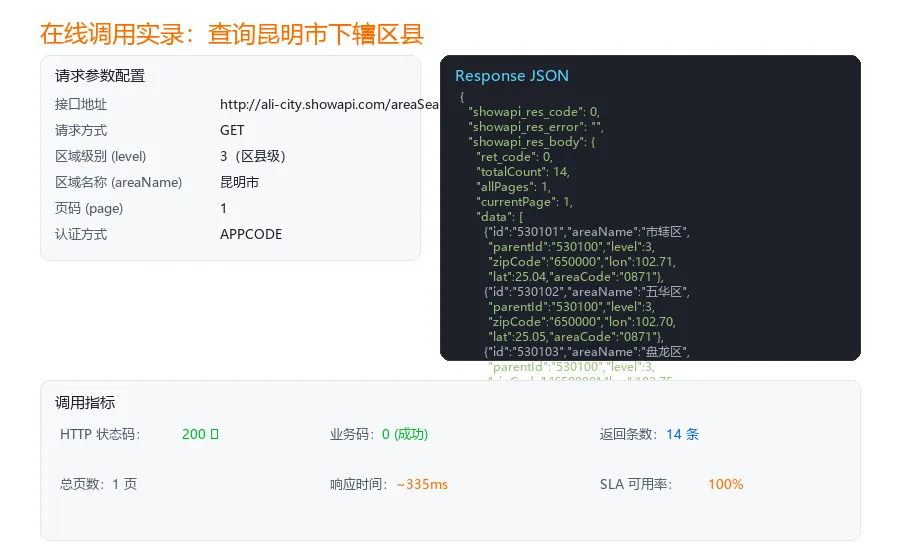The image size is (900, 560).
Task: Select the totalCount: 14 line
Action: tap(523, 172)
